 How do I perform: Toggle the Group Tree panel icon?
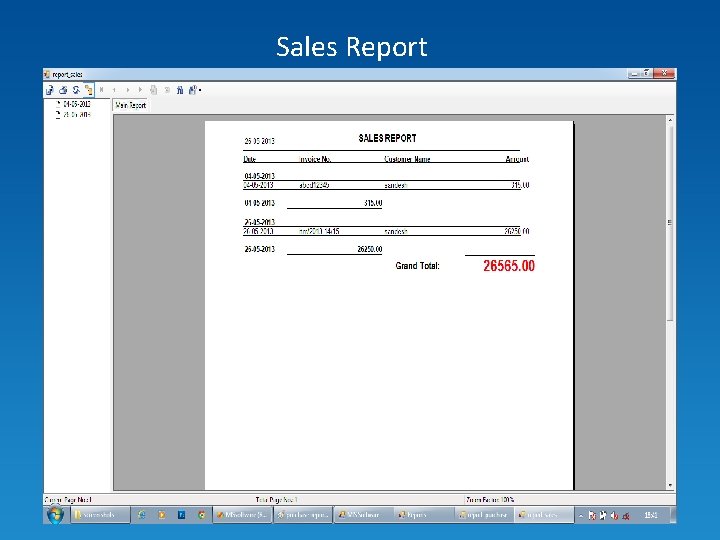[x=89, y=90]
